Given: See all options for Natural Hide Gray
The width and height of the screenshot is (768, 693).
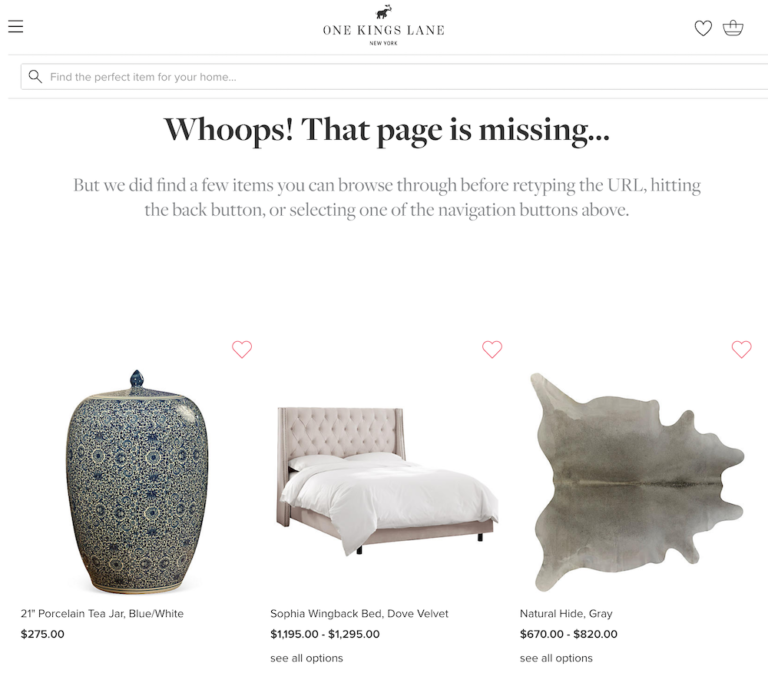Looking at the screenshot, I should (556, 658).
